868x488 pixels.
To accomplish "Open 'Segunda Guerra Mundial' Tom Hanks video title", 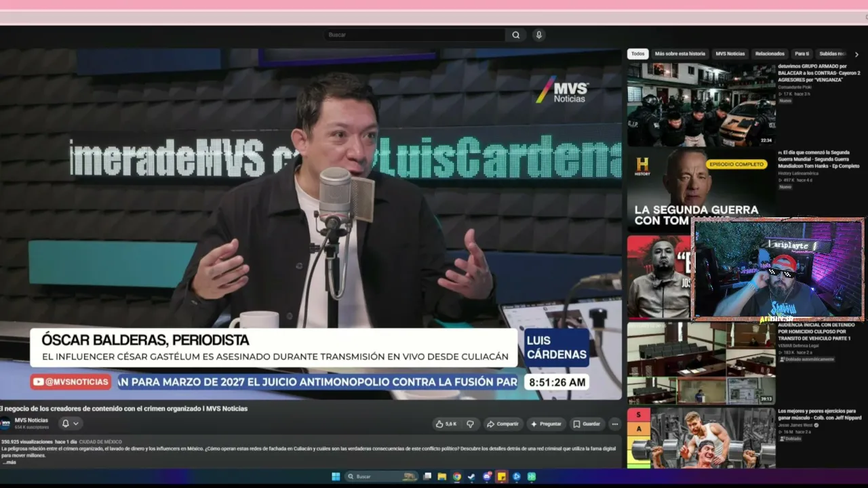I will 819,159.
